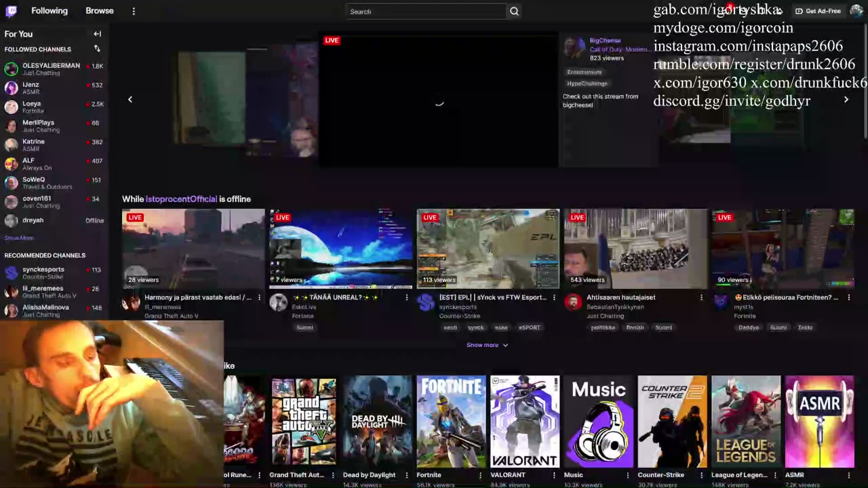Open options for Grand Theft Auto category

click(332, 475)
